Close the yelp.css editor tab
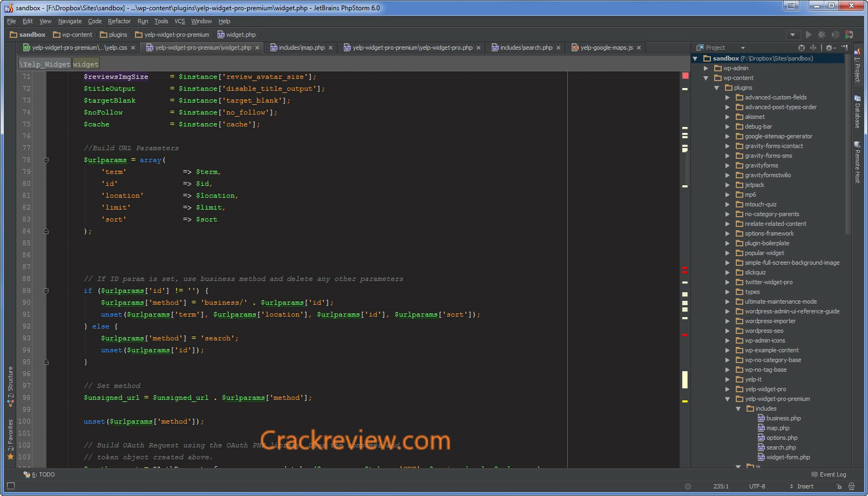This screenshot has height=496, width=868. tap(133, 48)
